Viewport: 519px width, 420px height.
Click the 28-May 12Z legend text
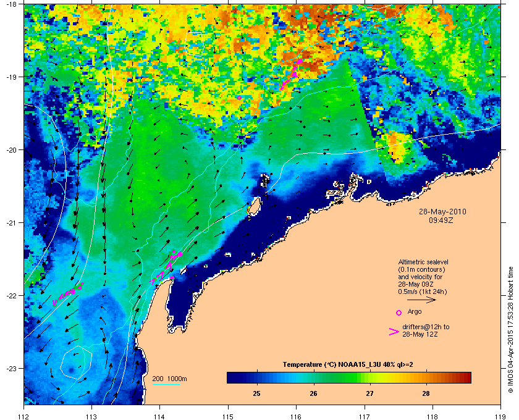(x=420, y=334)
